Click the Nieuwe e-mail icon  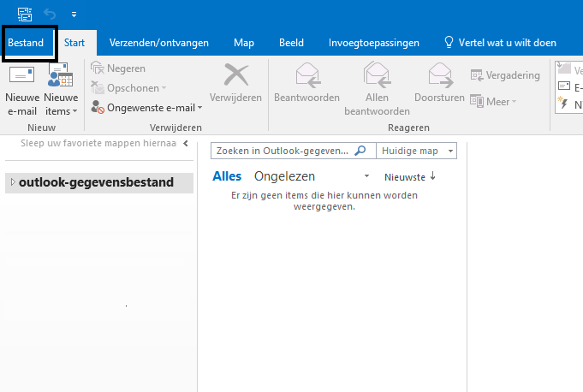pyautogui.click(x=22, y=77)
